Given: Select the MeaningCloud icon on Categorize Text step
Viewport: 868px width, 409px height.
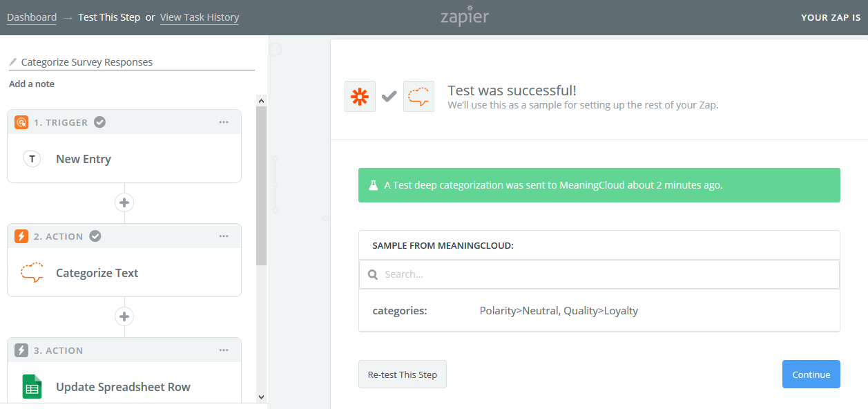Looking at the screenshot, I should coord(32,272).
